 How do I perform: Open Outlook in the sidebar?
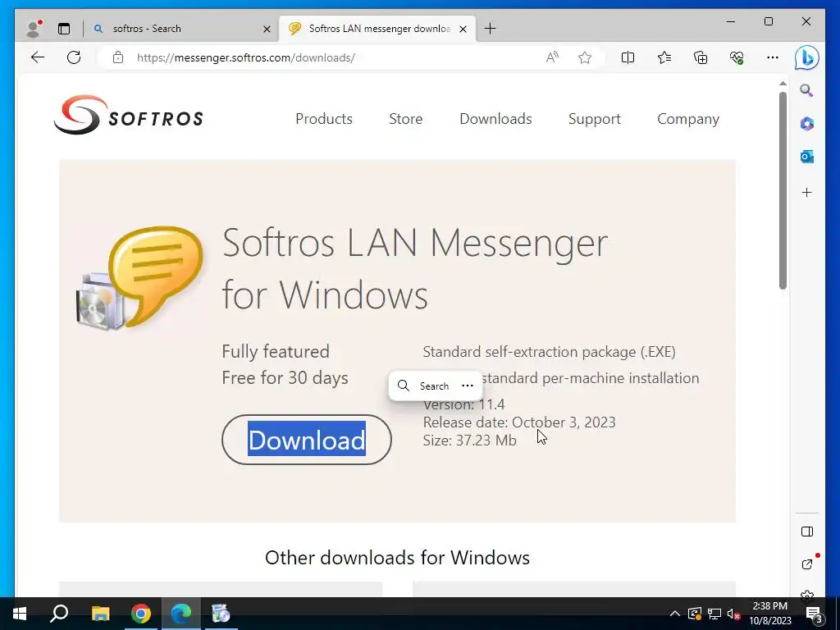[x=807, y=157]
